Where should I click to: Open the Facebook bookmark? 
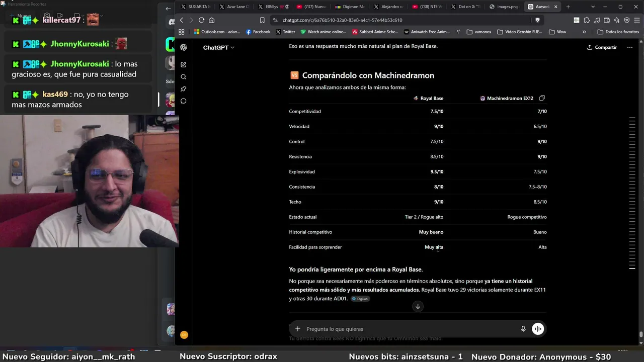[x=258, y=32]
